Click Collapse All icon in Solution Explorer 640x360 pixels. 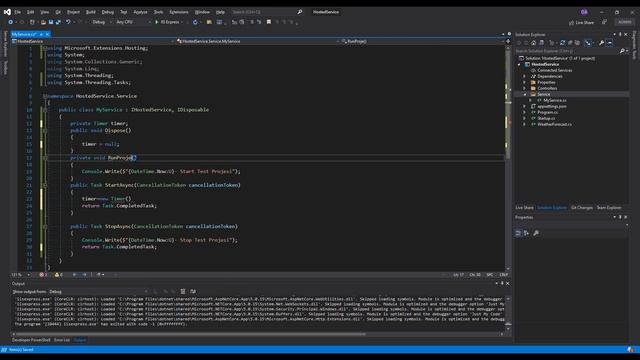pyautogui.click(x=570, y=43)
